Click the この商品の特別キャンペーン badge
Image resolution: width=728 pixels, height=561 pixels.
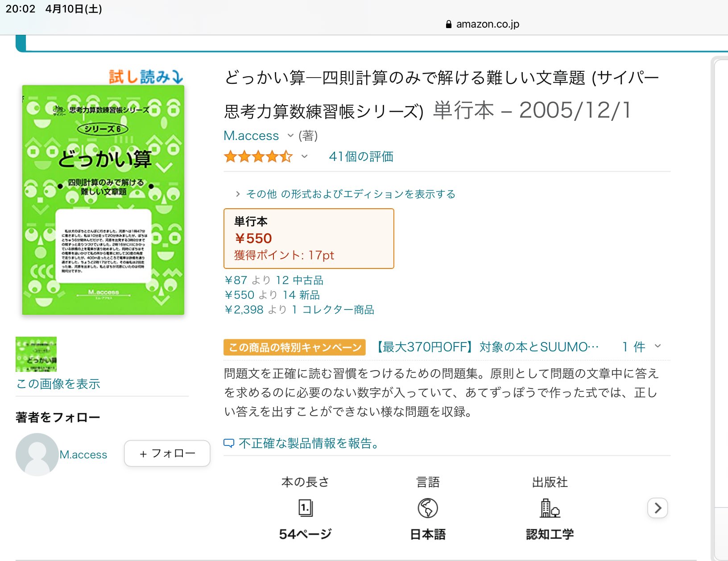point(294,347)
